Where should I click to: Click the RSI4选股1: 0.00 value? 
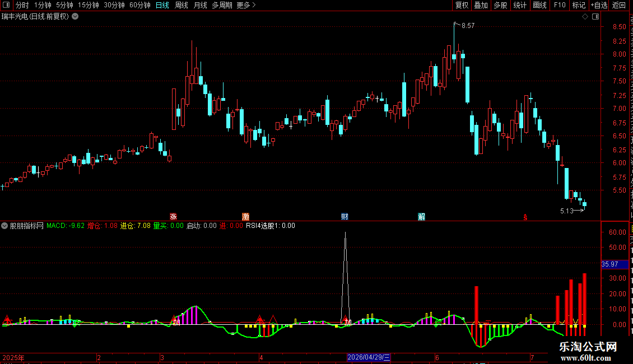point(271,226)
